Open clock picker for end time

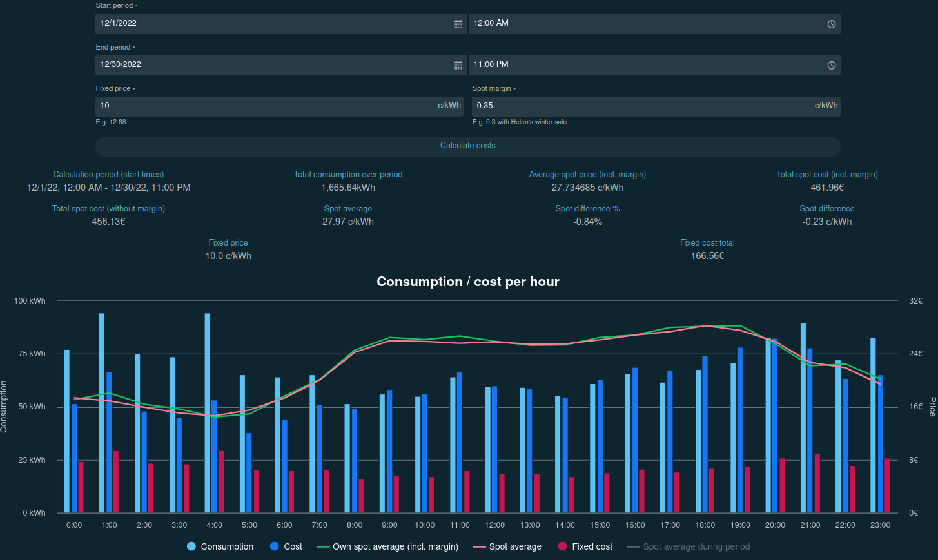click(831, 65)
